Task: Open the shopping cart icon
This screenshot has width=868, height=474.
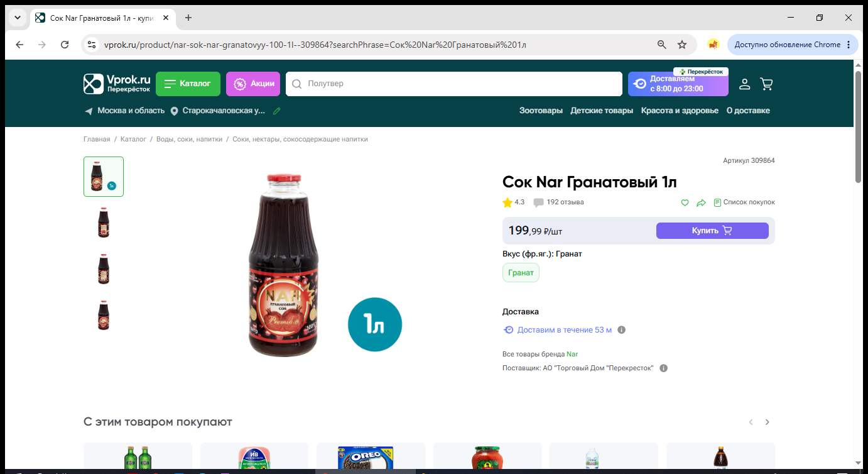Action: coord(766,84)
